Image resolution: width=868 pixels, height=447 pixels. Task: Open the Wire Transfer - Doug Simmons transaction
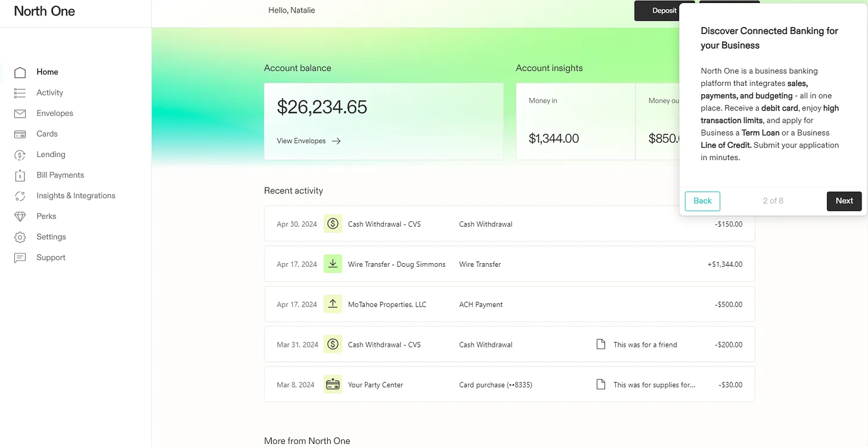[x=509, y=264]
